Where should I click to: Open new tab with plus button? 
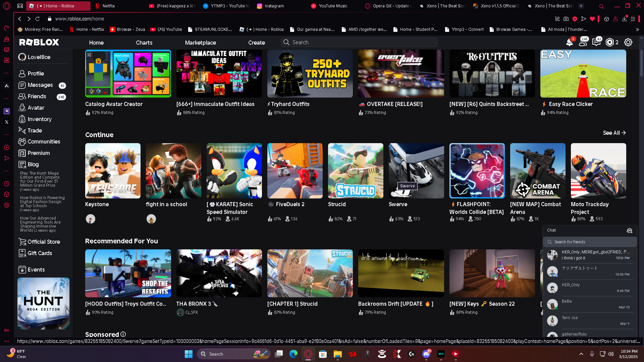[x=581, y=6]
